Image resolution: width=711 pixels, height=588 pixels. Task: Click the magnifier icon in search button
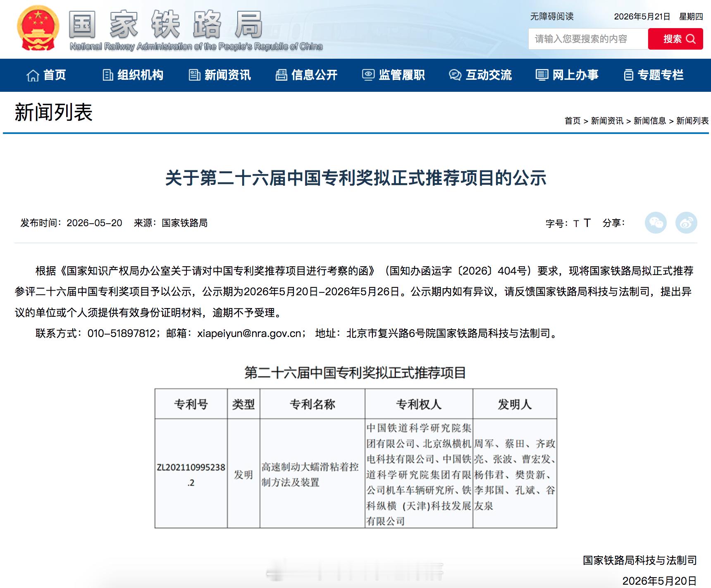pos(691,39)
